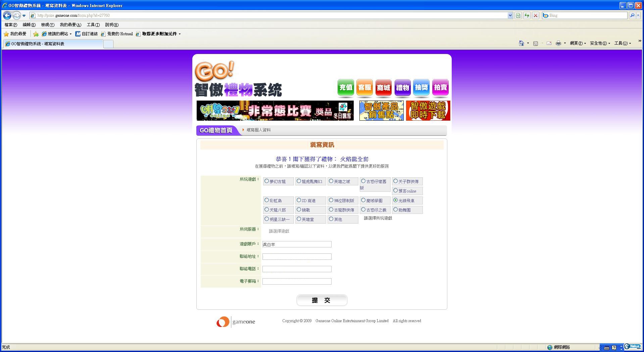The height and width of the screenshot is (352, 644).
Task: Select the 龍虎亂舞K1 radio button
Action: pyautogui.click(x=299, y=181)
